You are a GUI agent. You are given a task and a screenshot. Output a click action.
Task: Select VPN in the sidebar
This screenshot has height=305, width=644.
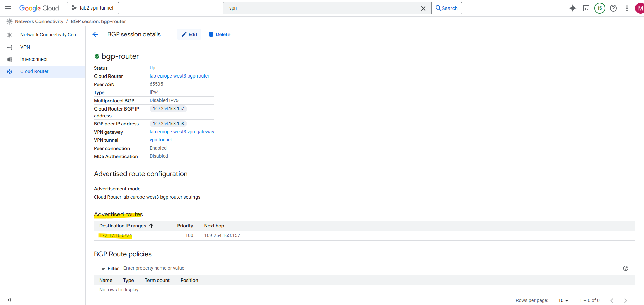[x=25, y=47]
